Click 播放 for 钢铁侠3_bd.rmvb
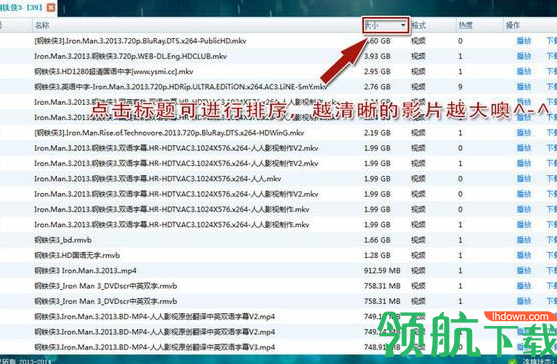Image resolution: width=557 pixels, height=364 pixels. (524, 240)
